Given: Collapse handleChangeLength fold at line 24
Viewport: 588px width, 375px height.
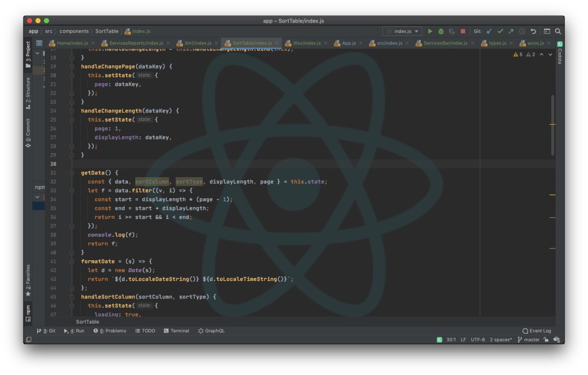Looking at the screenshot, I should pyautogui.click(x=72, y=111).
